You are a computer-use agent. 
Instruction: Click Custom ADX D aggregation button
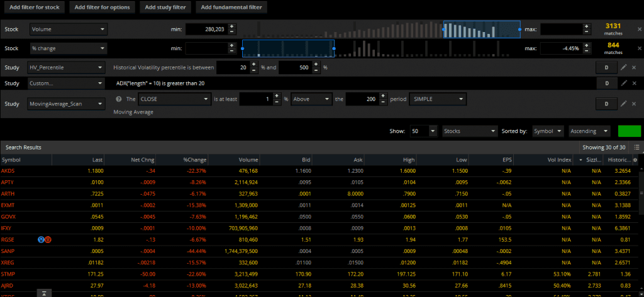[x=607, y=84]
